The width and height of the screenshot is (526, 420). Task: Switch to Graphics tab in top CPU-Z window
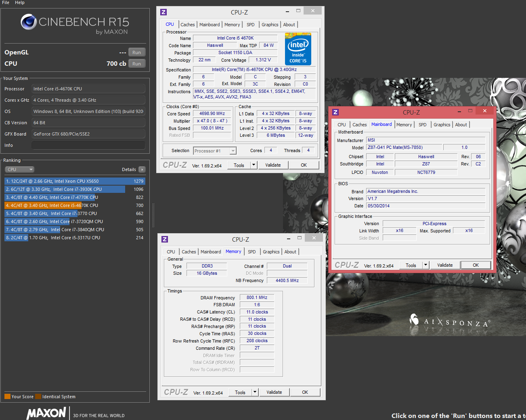[270, 25]
